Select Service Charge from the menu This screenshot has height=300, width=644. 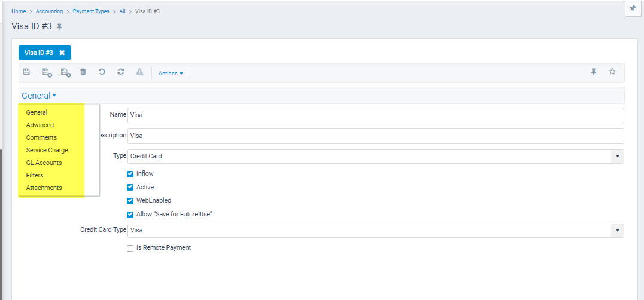point(47,150)
